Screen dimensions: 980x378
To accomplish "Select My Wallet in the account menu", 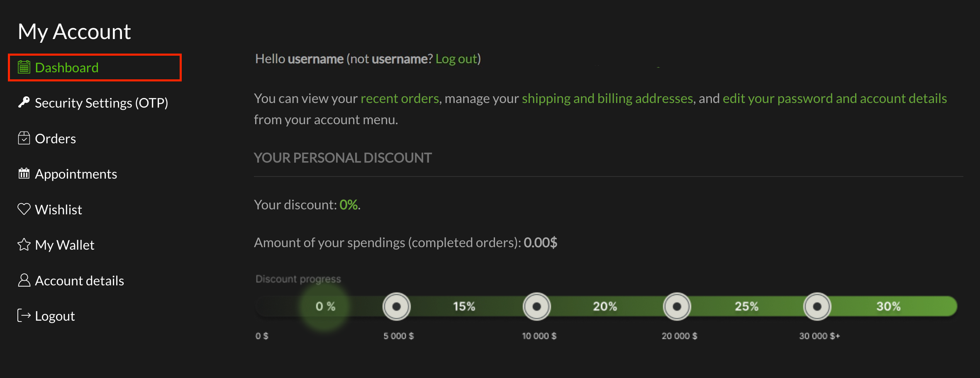I will [x=65, y=245].
